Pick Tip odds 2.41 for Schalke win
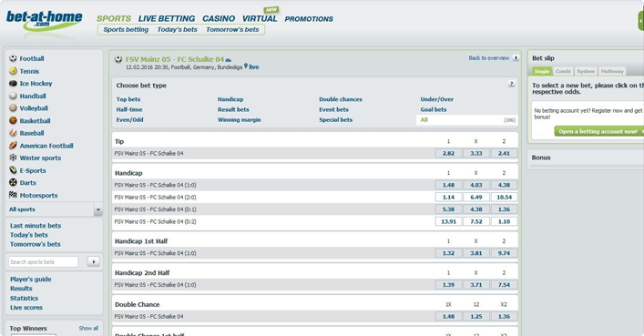The image size is (644, 336). (504, 153)
